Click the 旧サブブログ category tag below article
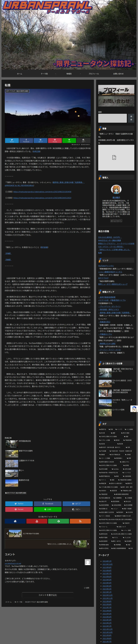 point(15,493)
